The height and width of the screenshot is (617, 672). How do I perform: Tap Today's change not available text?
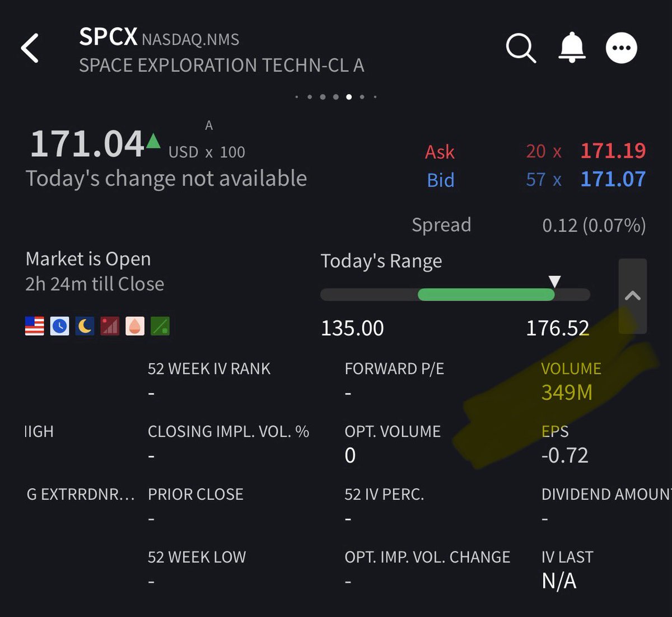coord(166,179)
